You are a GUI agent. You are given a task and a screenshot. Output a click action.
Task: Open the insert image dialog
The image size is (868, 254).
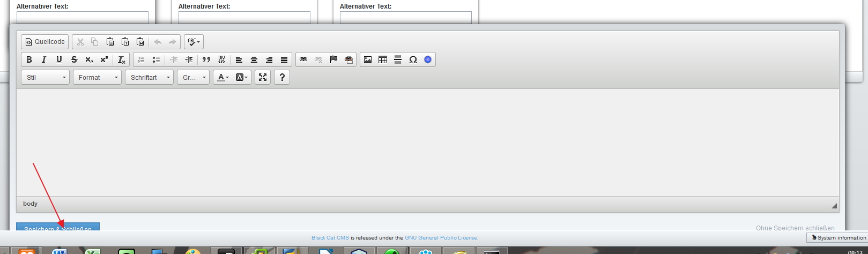(x=368, y=59)
